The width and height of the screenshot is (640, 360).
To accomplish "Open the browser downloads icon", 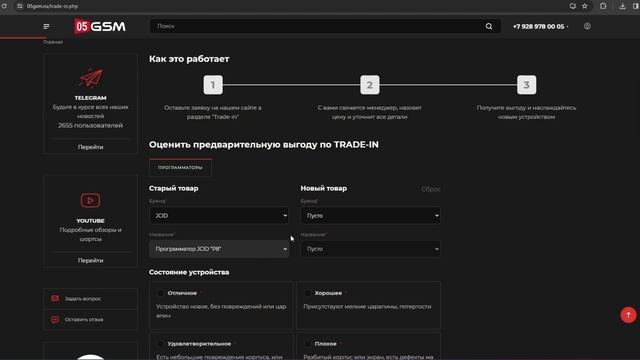I will tap(622, 6).
